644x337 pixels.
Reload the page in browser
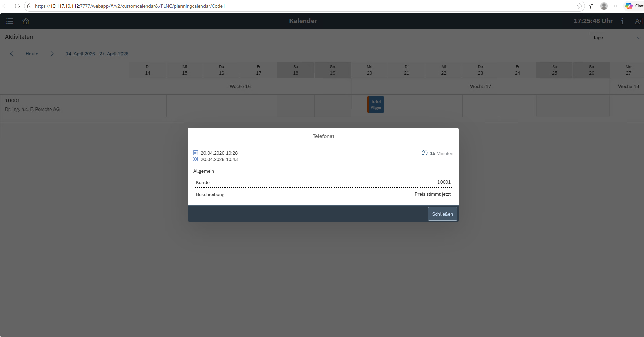tap(17, 6)
